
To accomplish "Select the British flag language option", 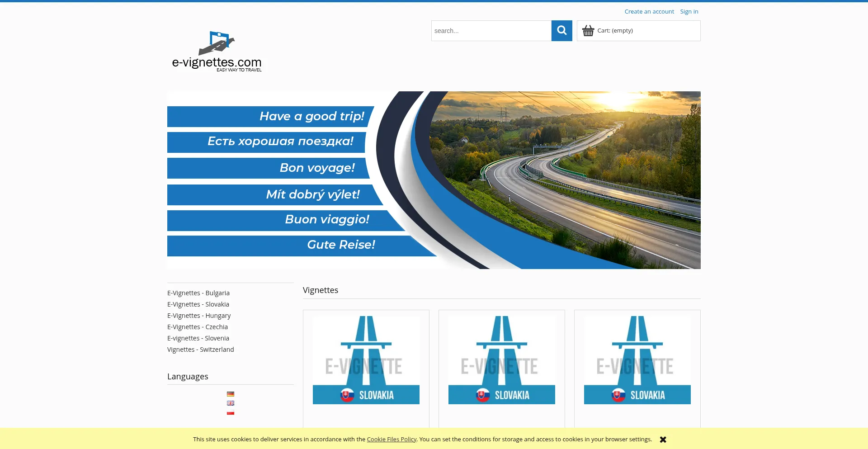I will (x=231, y=403).
